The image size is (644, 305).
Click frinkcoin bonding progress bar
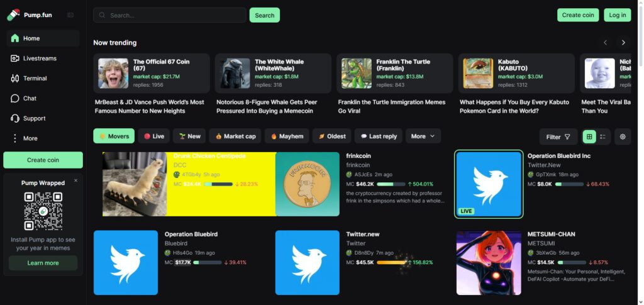pos(391,184)
